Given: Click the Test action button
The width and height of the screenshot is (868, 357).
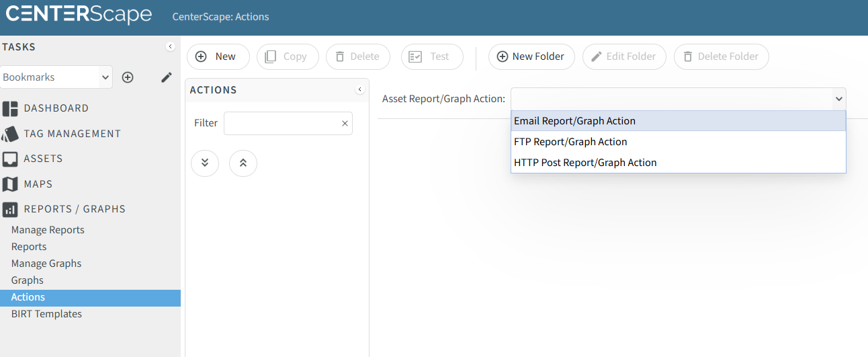Looking at the screenshot, I should (432, 56).
